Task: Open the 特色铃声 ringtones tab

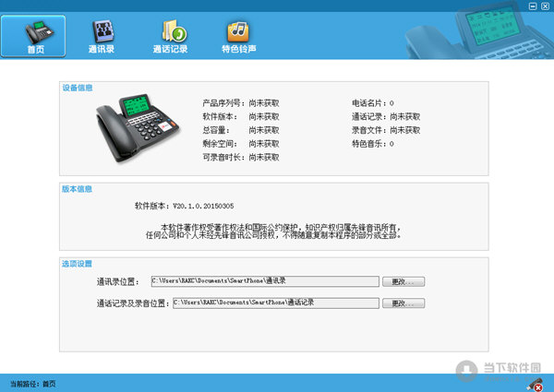Action: 239,37
